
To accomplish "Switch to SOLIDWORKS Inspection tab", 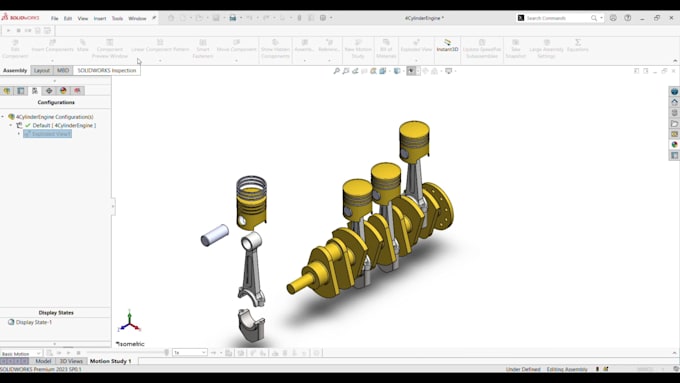I will (107, 70).
